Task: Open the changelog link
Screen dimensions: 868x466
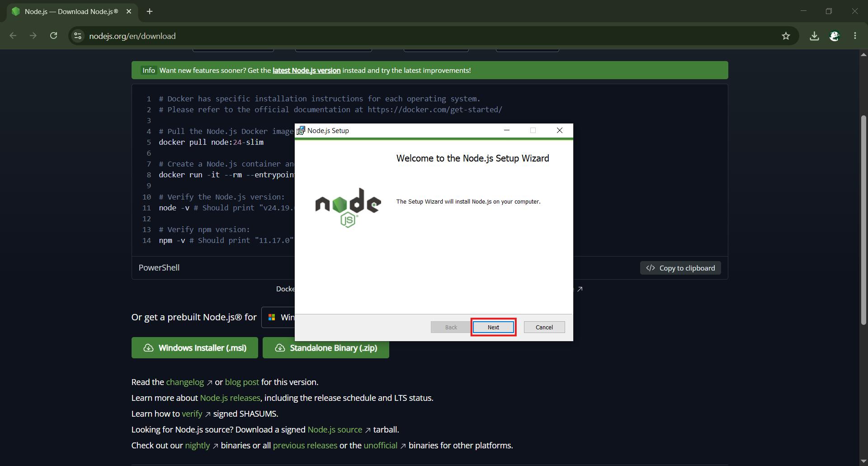Action: click(x=185, y=382)
